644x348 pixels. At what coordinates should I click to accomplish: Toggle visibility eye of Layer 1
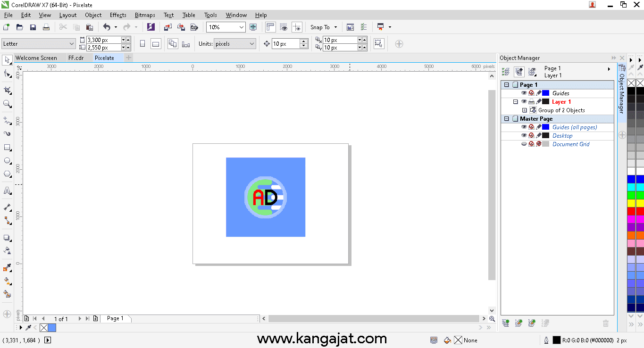[524, 102]
